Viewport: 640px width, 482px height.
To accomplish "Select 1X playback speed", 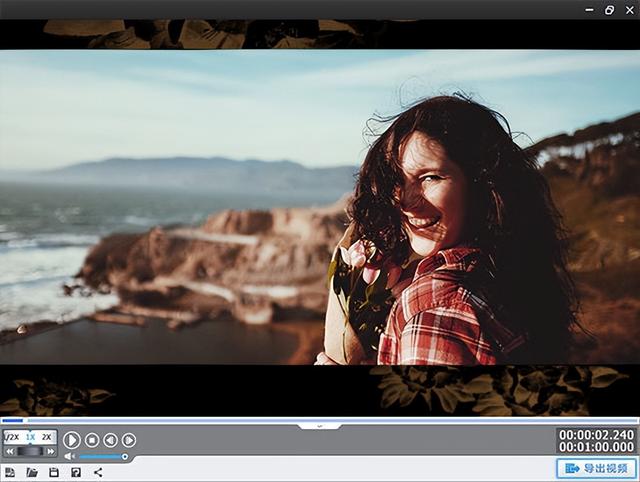I will (x=30, y=437).
